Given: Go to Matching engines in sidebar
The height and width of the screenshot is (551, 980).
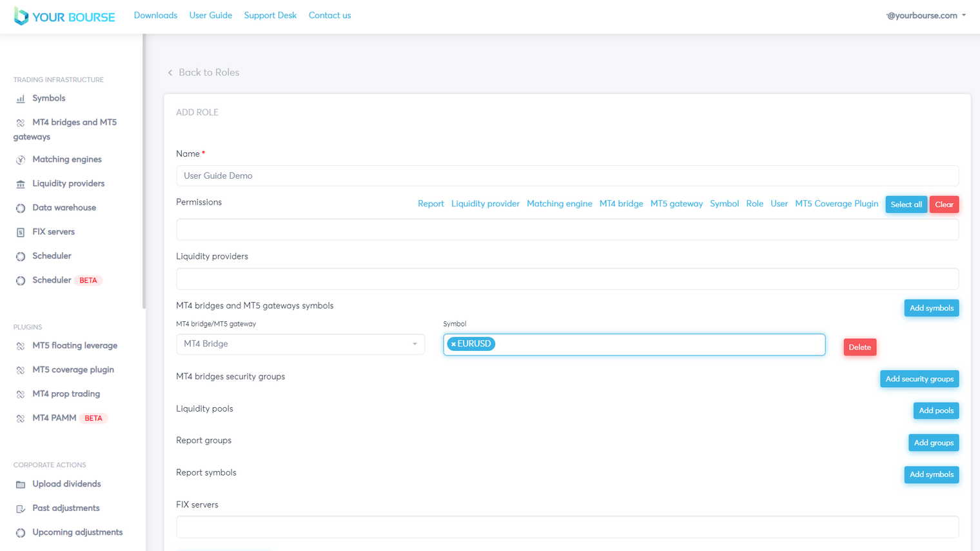Looking at the screenshot, I should point(67,159).
